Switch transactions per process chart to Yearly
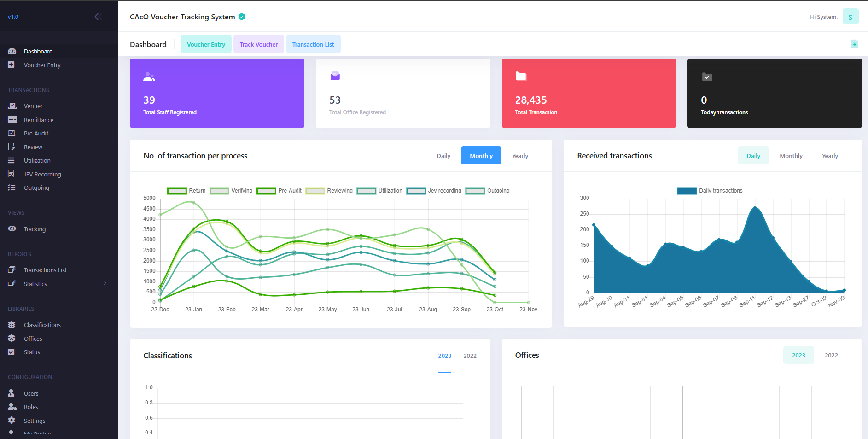The height and width of the screenshot is (439, 868). click(520, 156)
